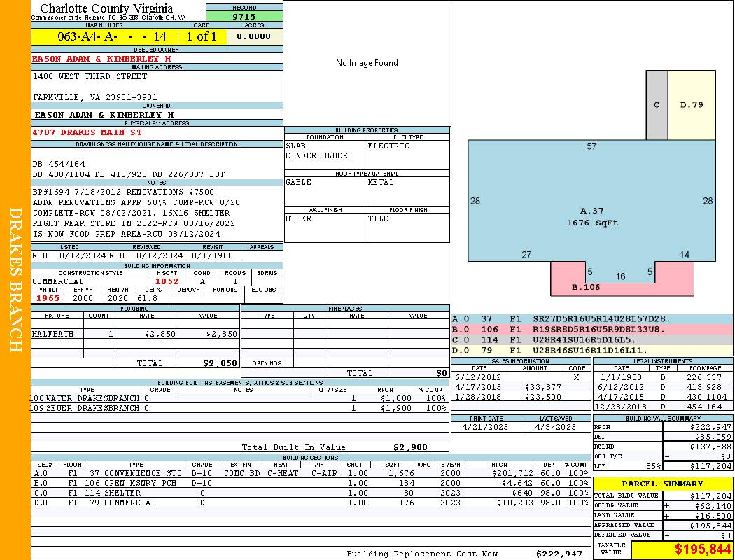Click the green record number 9715 field
This screenshot has height=560, width=735.
[x=244, y=16]
